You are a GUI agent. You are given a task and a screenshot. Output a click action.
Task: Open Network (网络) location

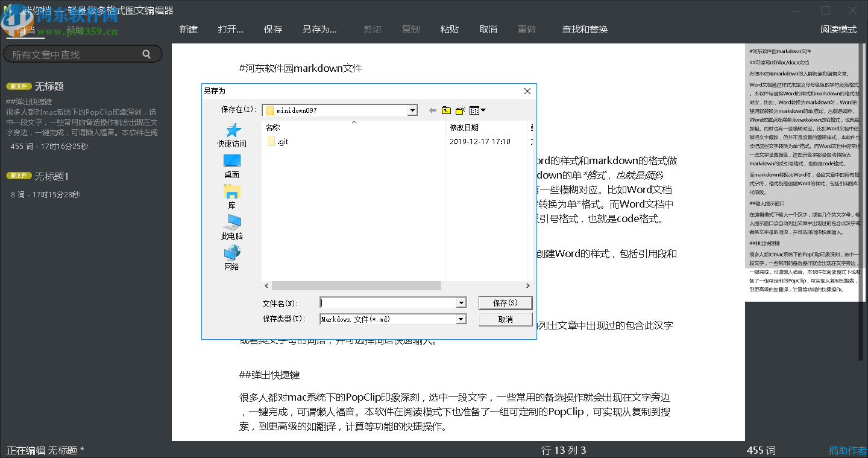click(231, 256)
